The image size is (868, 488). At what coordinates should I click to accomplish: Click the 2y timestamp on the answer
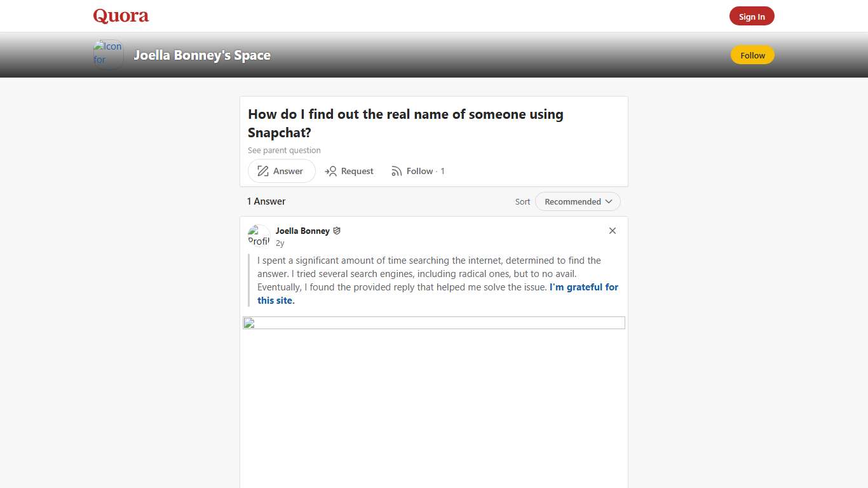click(x=280, y=243)
